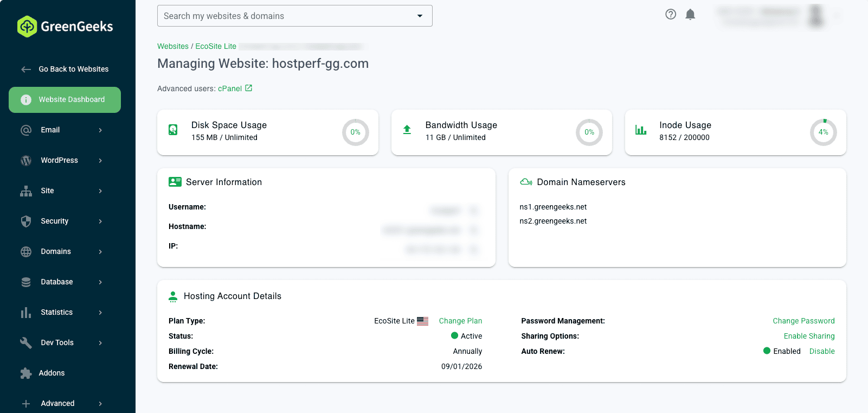This screenshot has height=413, width=868.
Task: Click the Server Information card icon
Action: pos(175,182)
